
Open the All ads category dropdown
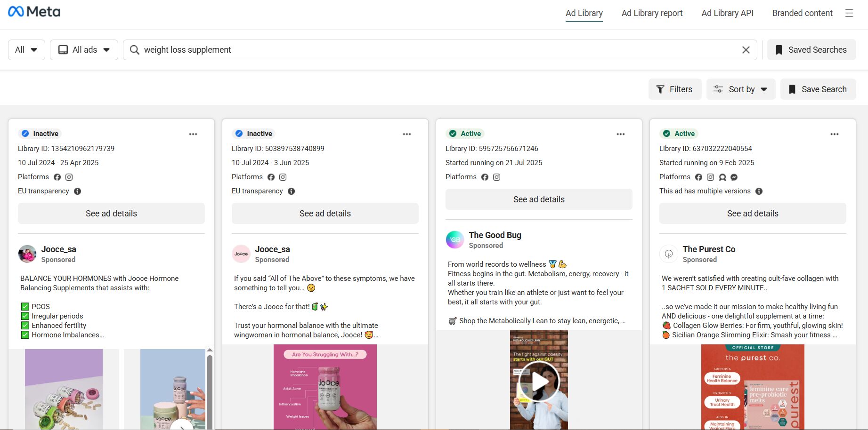tap(84, 50)
